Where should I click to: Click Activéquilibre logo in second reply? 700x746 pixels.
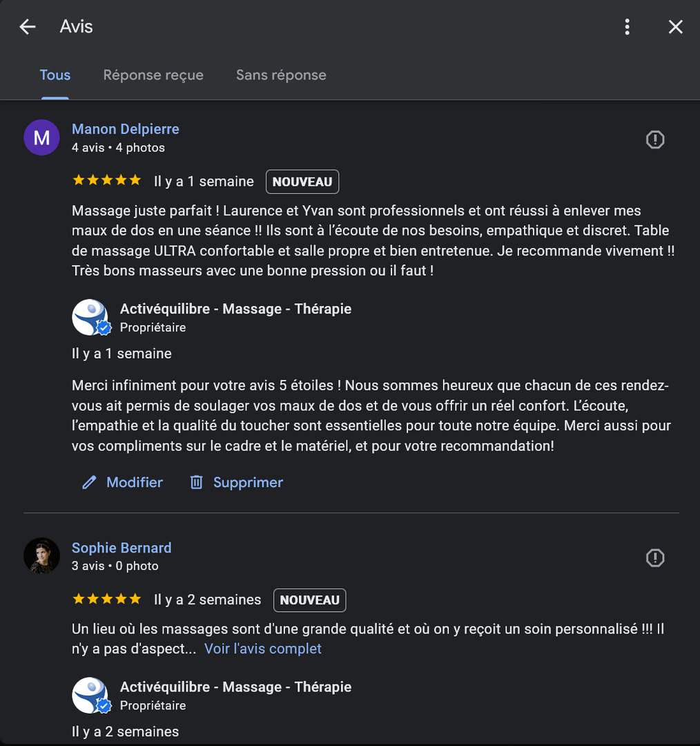click(x=90, y=695)
